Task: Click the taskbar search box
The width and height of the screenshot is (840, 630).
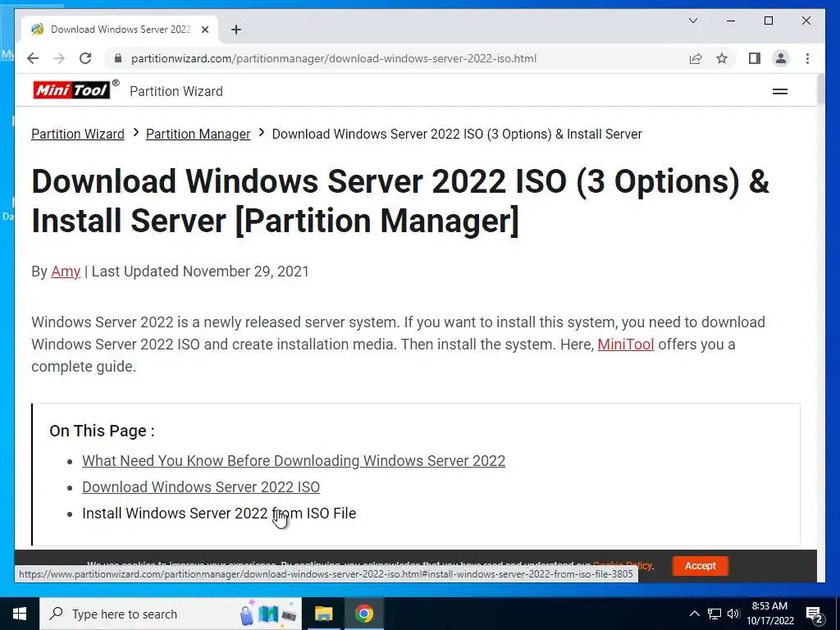Action: pos(171,614)
